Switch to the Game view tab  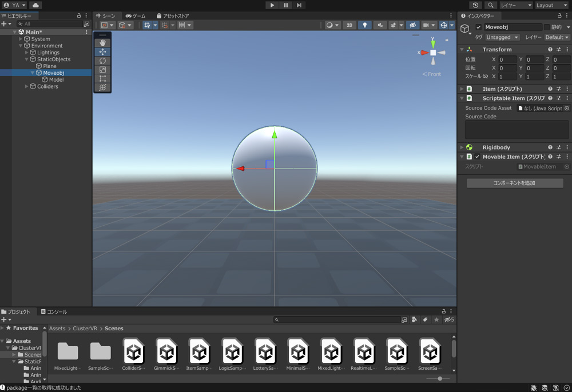tap(136, 16)
